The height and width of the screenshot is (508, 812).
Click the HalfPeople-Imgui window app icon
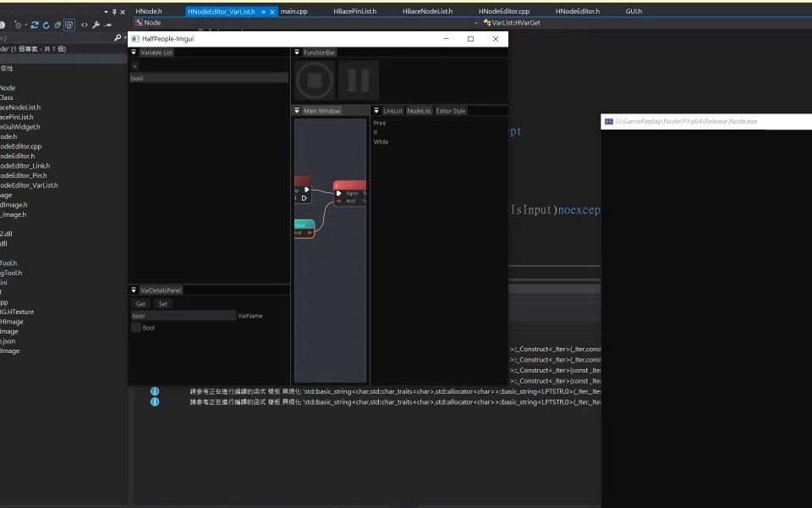(x=134, y=39)
